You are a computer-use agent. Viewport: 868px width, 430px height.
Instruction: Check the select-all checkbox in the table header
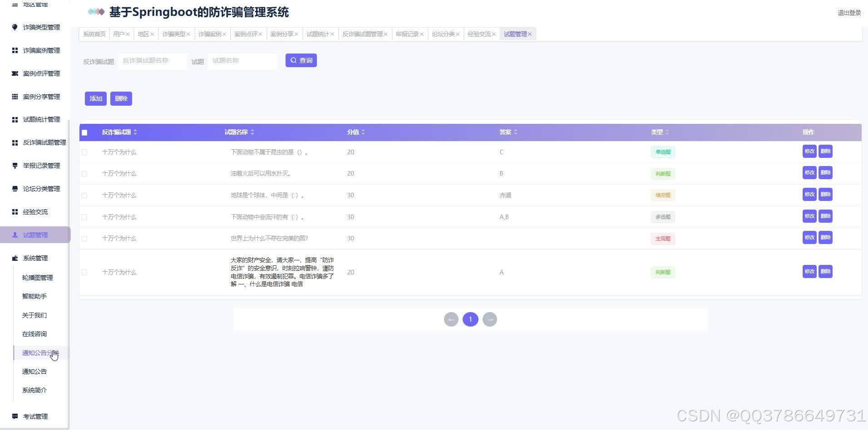(x=84, y=132)
